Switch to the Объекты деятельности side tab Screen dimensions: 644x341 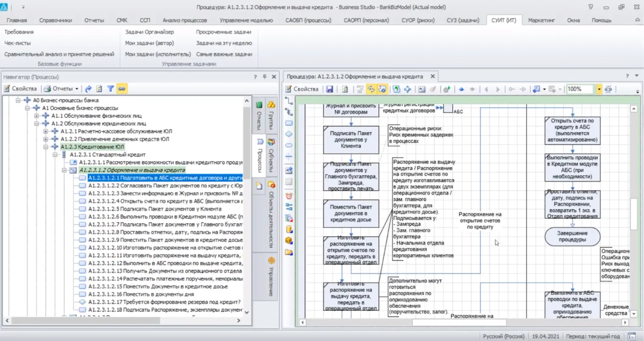tap(271, 214)
